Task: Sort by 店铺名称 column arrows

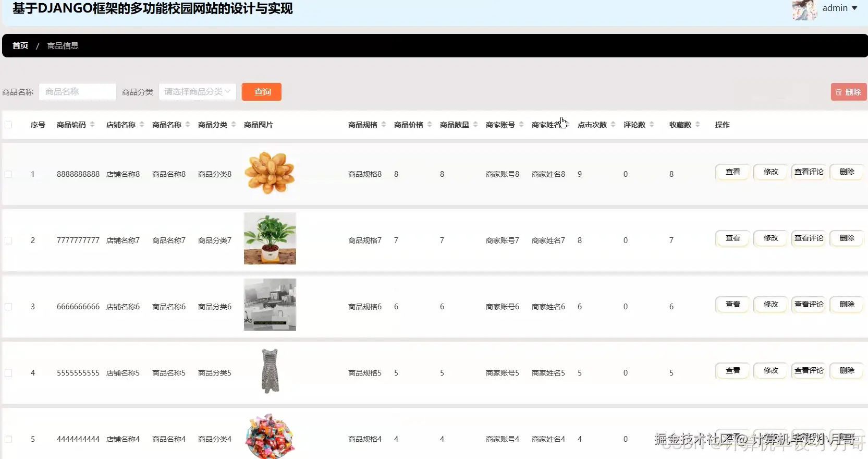Action: coord(142,125)
